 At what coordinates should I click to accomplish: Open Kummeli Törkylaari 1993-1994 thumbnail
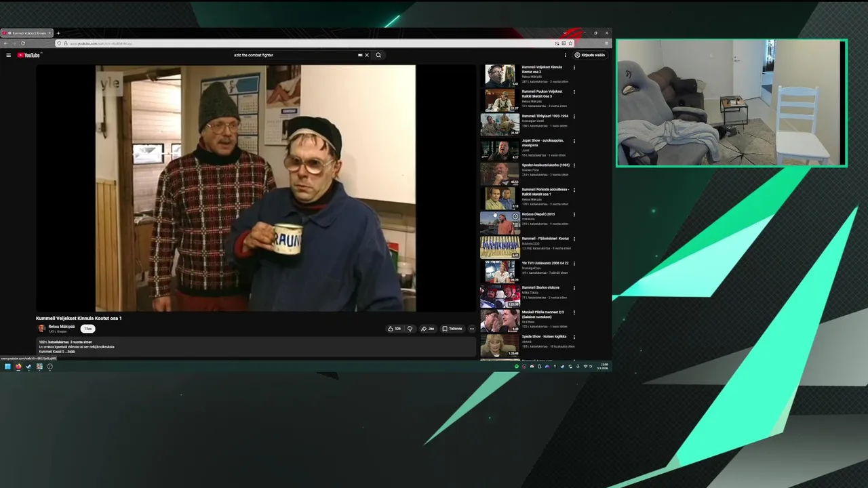point(500,125)
